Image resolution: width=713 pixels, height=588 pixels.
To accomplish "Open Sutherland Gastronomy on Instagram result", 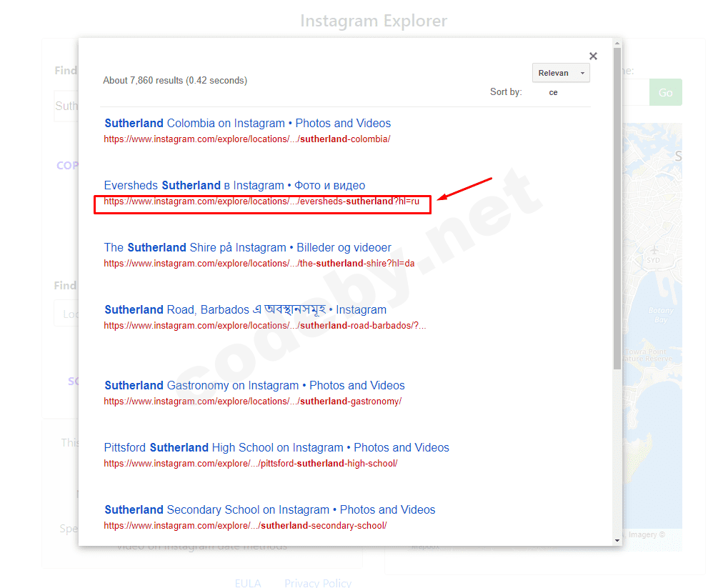I will (x=254, y=386).
